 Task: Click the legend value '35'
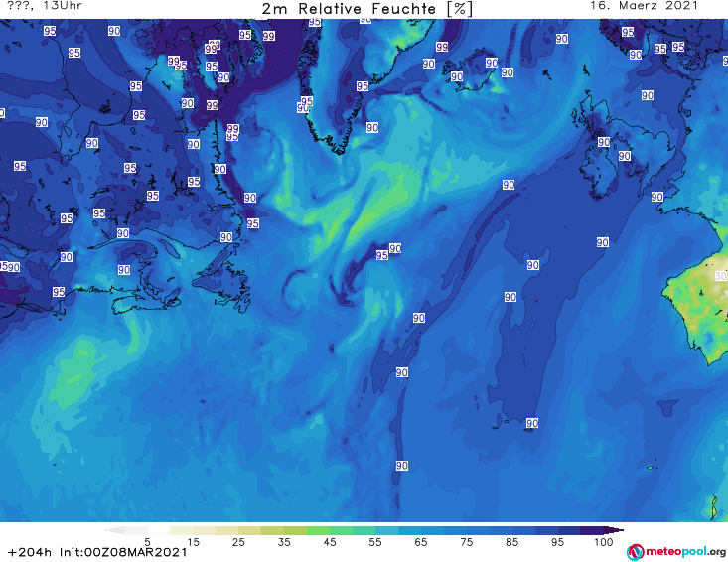284,542
